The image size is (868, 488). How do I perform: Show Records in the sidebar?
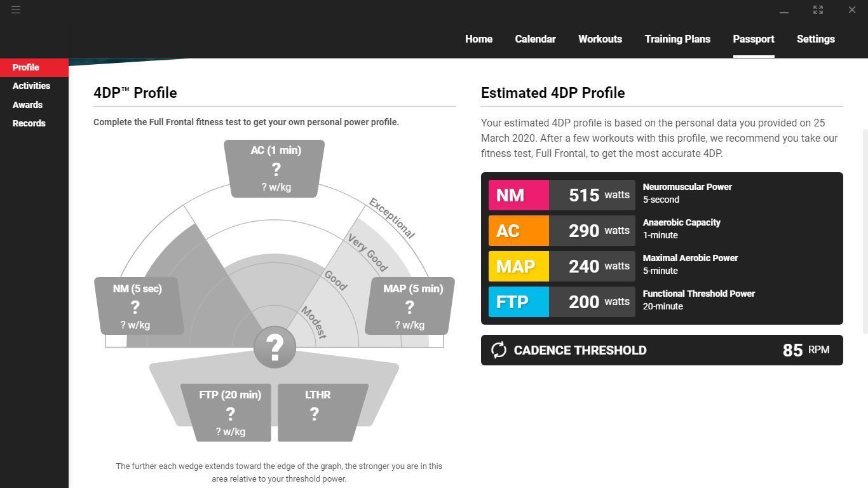[29, 123]
